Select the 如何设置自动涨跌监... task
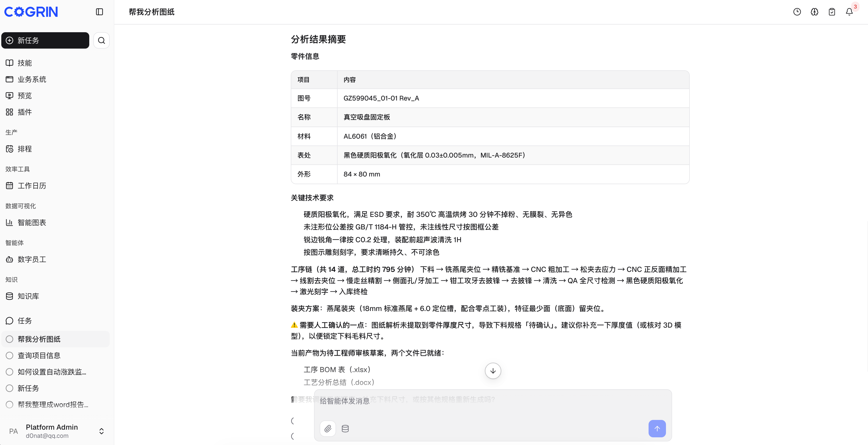The height and width of the screenshot is (445, 868). (55, 372)
